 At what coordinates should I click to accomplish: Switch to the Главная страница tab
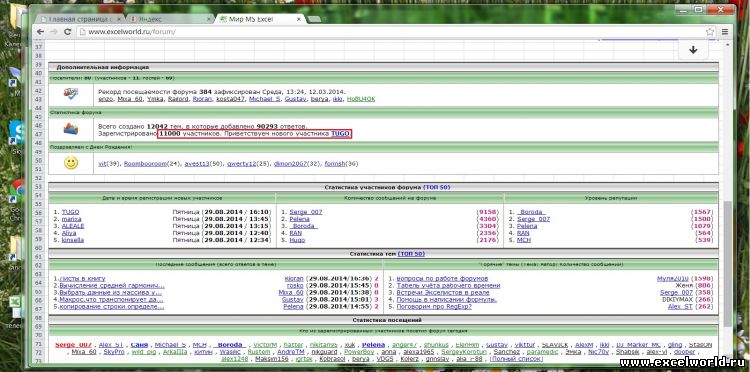pos(80,19)
